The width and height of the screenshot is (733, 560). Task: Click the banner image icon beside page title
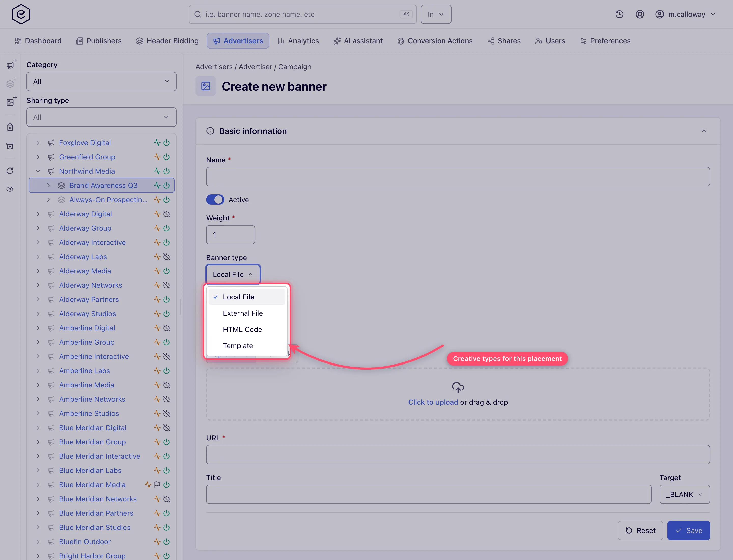click(206, 86)
